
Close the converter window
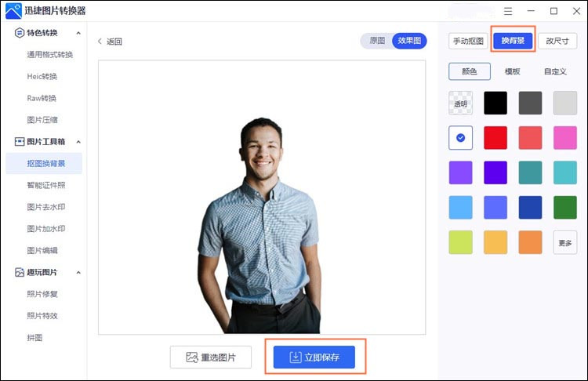(x=576, y=11)
